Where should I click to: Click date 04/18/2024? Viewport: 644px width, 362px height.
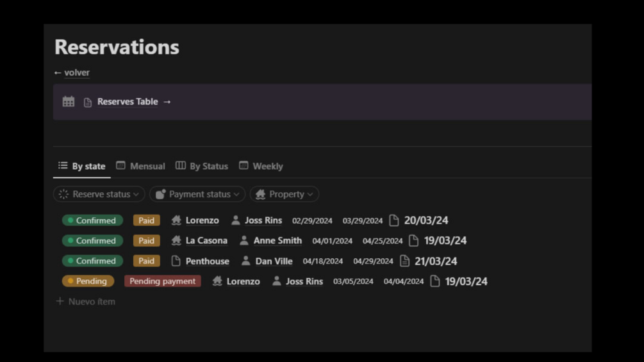(323, 261)
